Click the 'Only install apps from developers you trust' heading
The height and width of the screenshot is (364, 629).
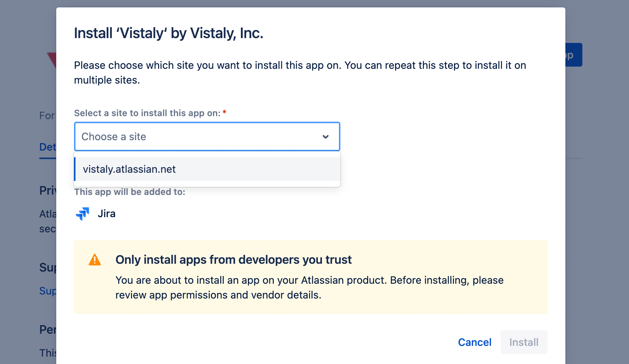pos(233,260)
